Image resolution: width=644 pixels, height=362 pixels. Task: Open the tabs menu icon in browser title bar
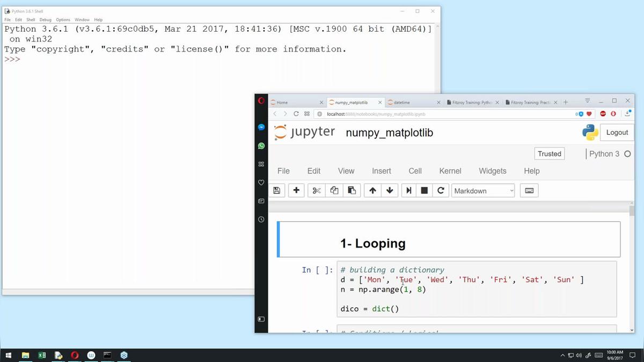(588, 101)
